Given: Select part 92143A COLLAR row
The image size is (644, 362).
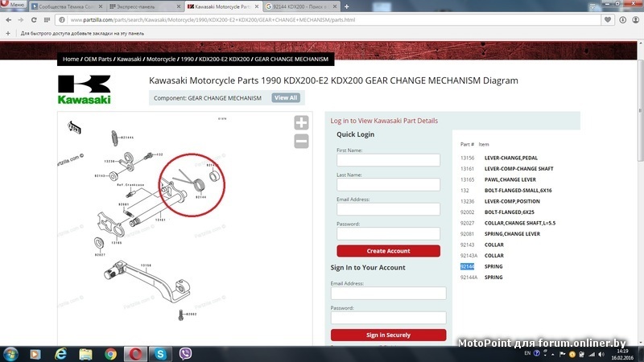Looking at the screenshot, I should coord(481,256).
